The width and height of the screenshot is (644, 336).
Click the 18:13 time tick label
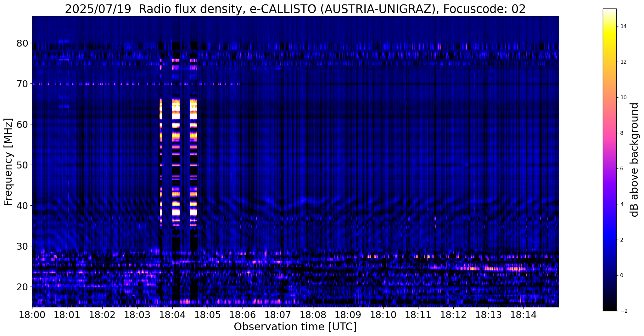tap(489, 315)
